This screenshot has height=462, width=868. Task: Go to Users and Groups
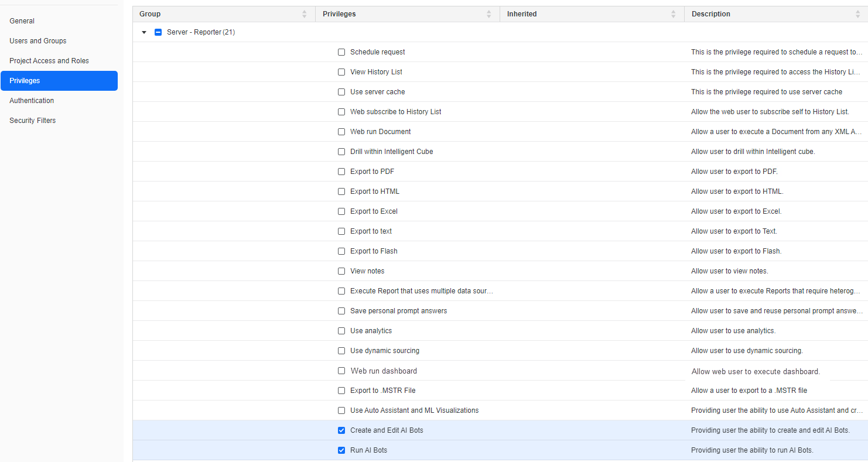tap(38, 41)
